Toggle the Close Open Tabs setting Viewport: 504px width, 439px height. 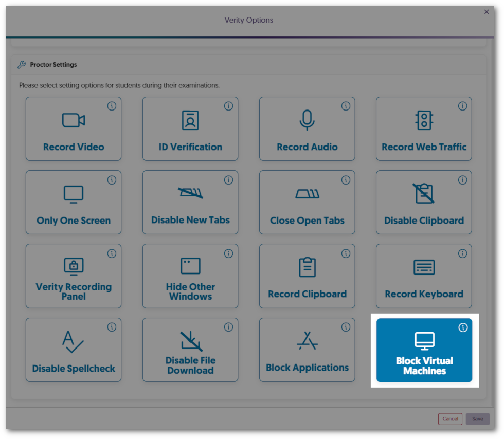(307, 202)
